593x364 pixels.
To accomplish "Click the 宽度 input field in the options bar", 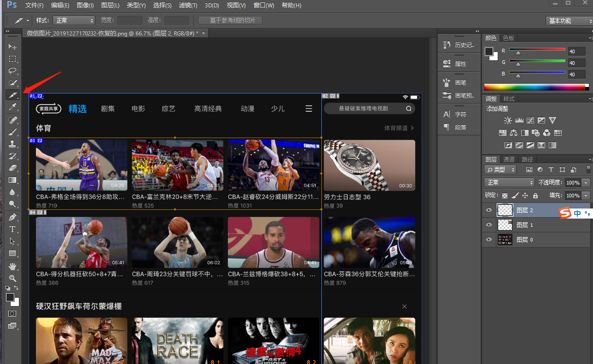I will (129, 20).
